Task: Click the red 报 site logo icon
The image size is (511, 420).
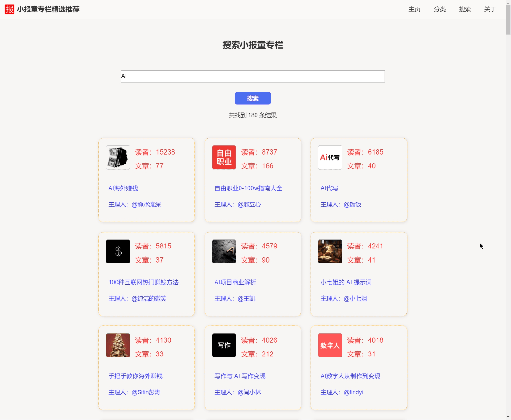Action: (x=9, y=10)
